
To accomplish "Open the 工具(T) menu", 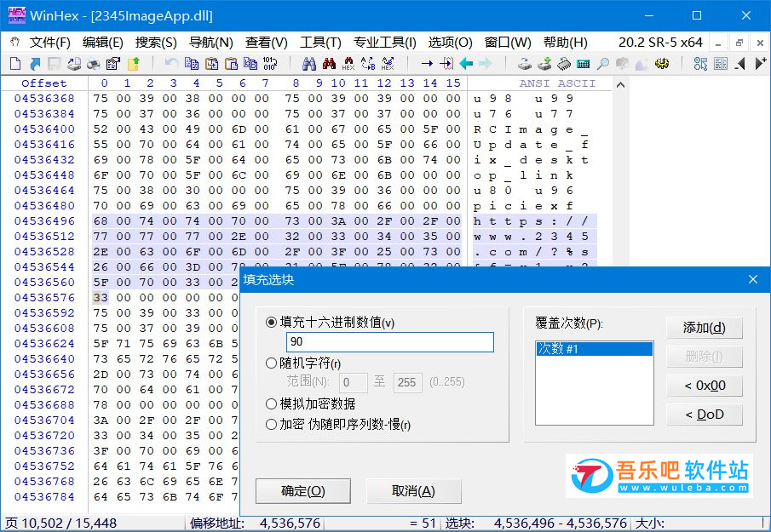I will coord(320,43).
